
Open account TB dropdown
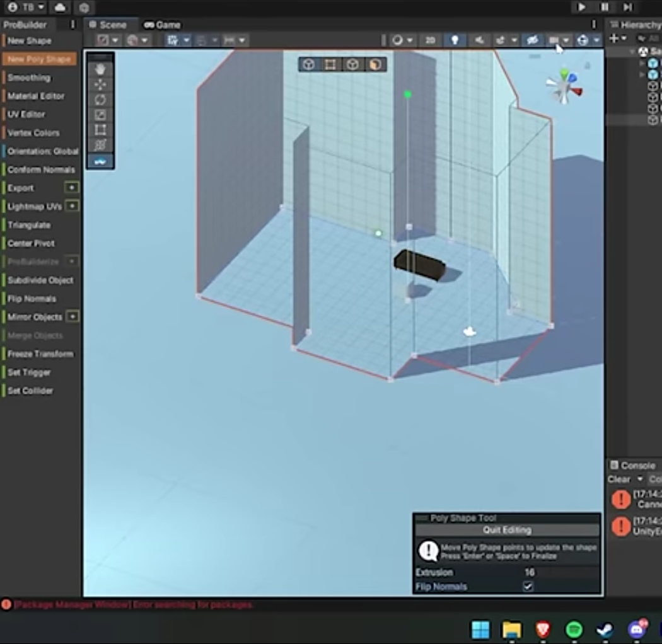point(26,7)
